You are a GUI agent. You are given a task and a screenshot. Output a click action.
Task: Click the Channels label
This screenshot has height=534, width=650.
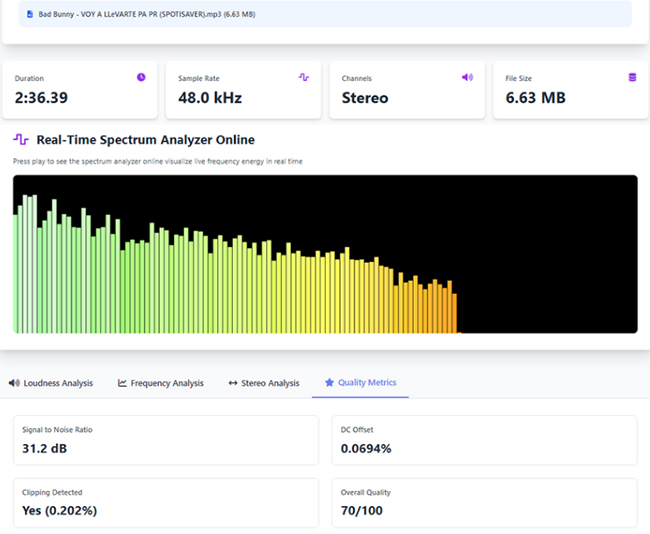357,78
